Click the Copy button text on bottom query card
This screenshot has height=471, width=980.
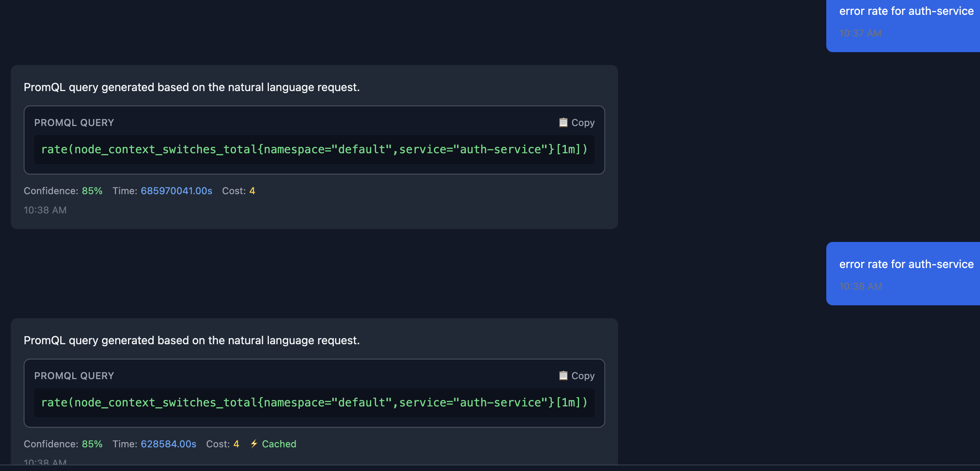(x=583, y=376)
